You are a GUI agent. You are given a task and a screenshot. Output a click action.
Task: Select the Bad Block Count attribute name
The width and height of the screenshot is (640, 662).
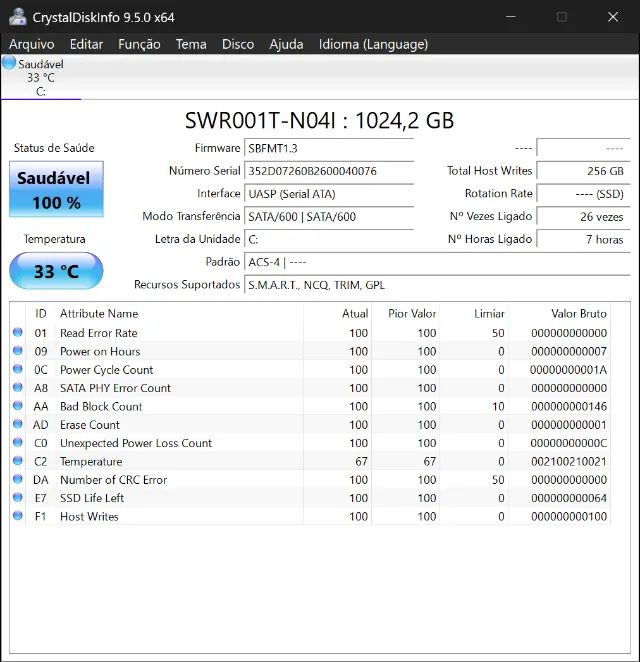[101, 406]
